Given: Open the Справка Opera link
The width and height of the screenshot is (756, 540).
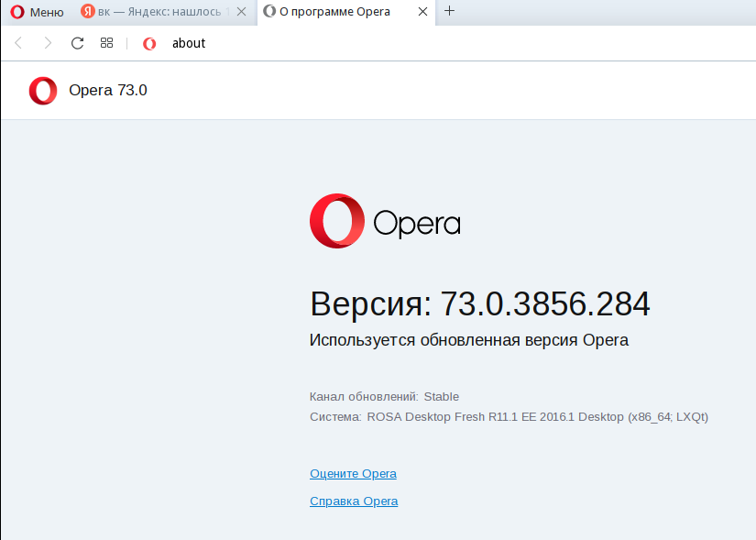Looking at the screenshot, I should click(354, 501).
